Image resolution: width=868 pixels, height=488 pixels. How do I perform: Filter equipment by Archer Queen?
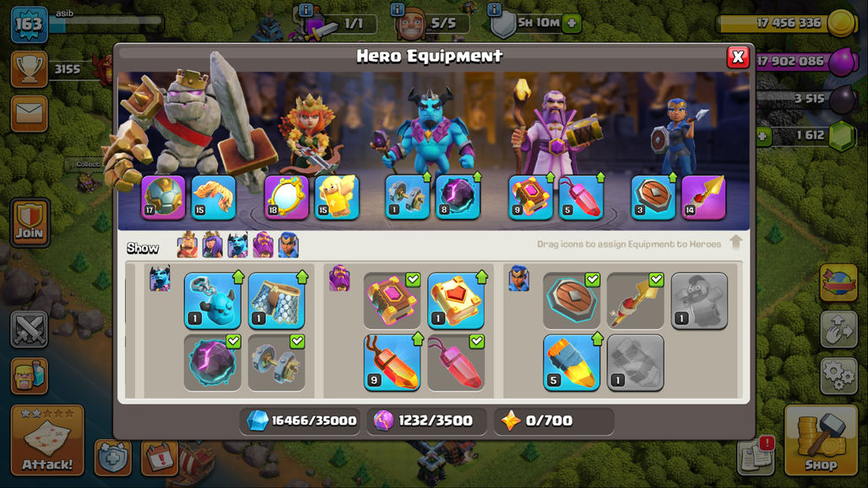point(212,245)
